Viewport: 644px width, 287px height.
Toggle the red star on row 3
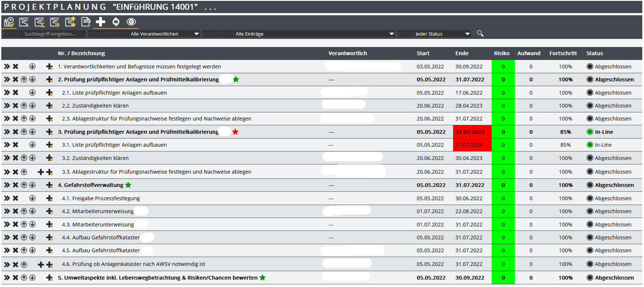[235, 132]
